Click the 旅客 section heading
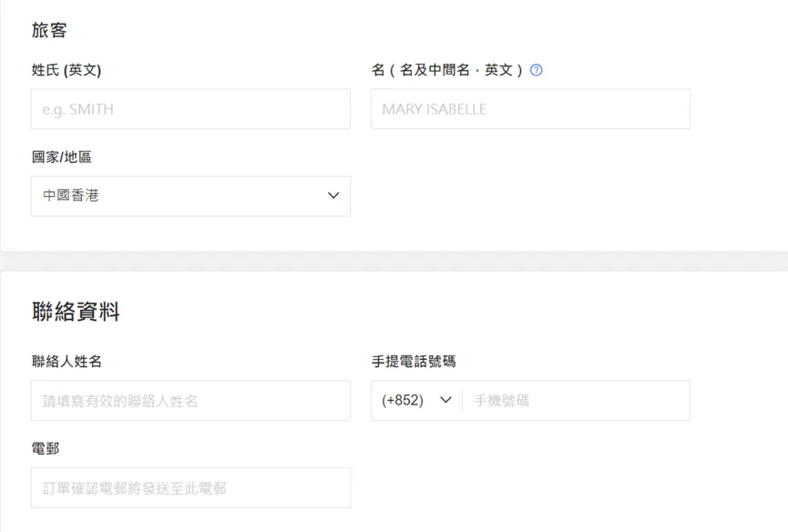 49,30
